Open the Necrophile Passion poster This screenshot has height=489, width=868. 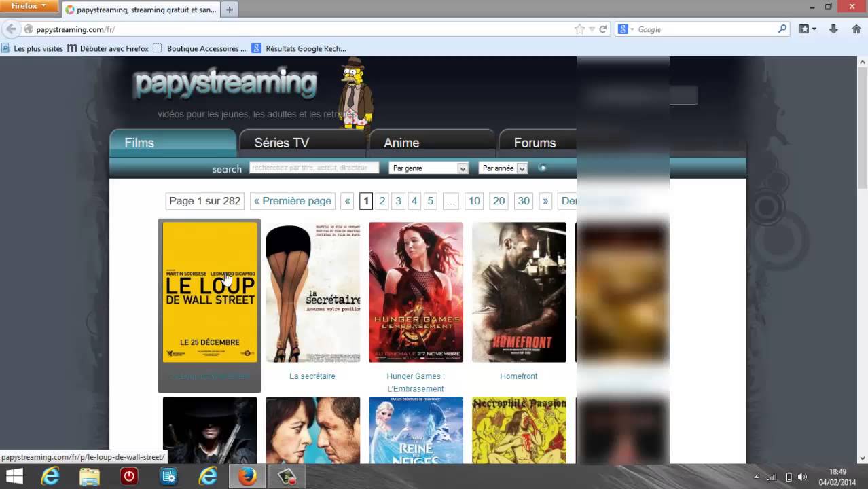[x=519, y=430]
